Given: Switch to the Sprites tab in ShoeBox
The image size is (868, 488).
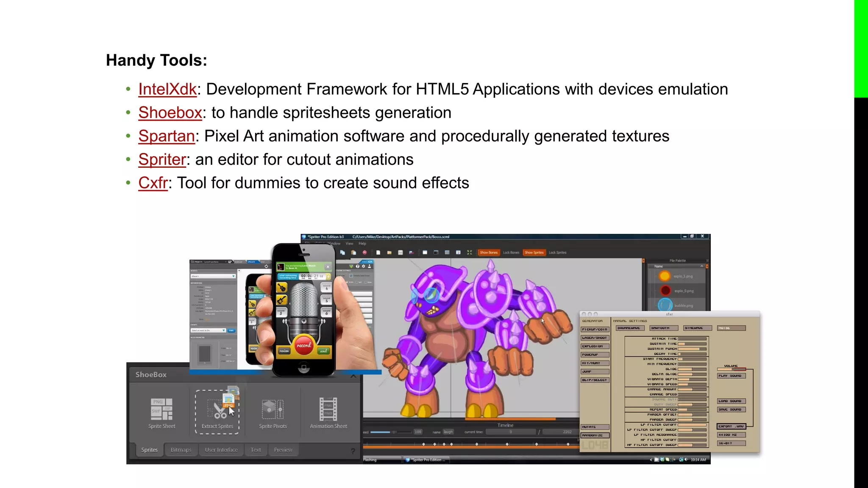Looking at the screenshot, I should coord(149,450).
